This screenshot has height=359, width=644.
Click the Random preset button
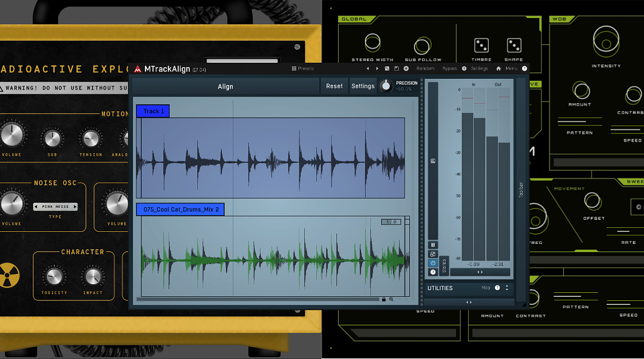pos(425,68)
